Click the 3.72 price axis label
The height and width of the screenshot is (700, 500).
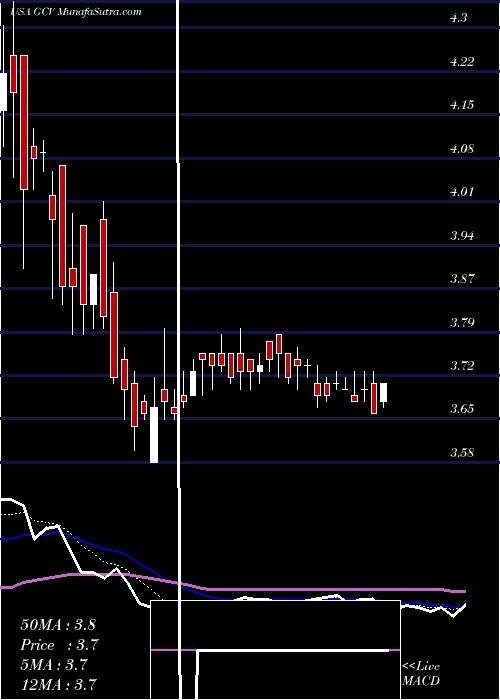(x=462, y=366)
